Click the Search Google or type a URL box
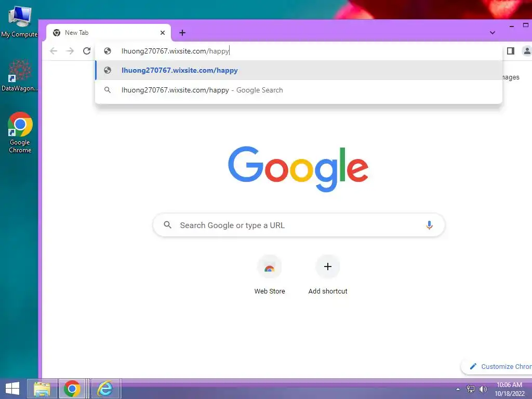The width and height of the screenshot is (532, 399). [x=299, y=225]
